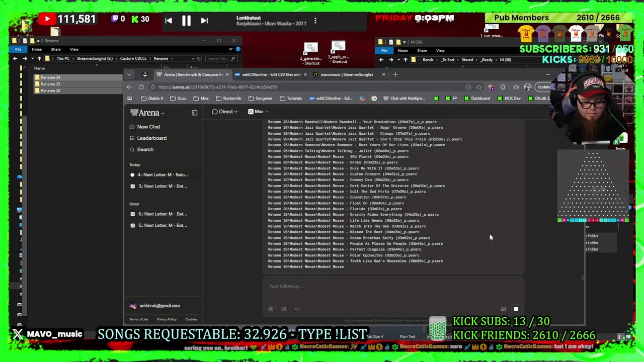Screen dimensions: 644x362
Task: Open the Google bookmark icon
Action: (374, 99)
